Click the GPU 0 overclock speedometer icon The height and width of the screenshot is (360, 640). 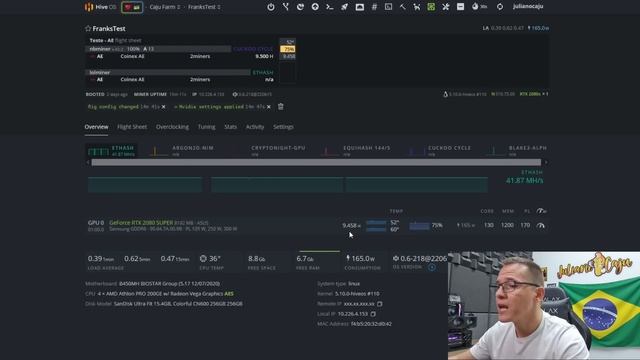pyautogui.click(x=541, y=225)
